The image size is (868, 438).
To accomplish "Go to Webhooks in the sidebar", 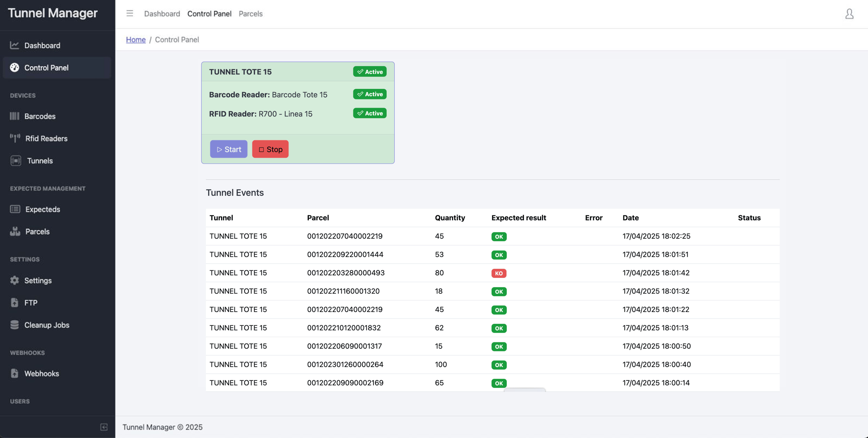I will point(57,373).
